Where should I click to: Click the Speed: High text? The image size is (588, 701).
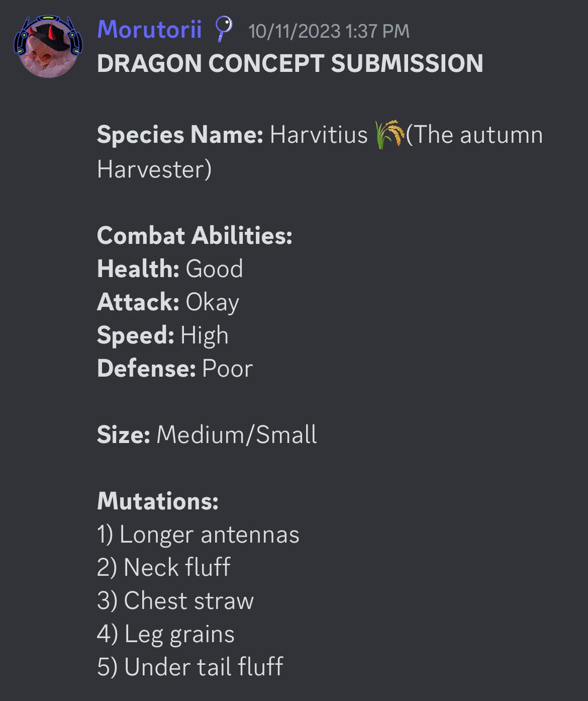162,335
